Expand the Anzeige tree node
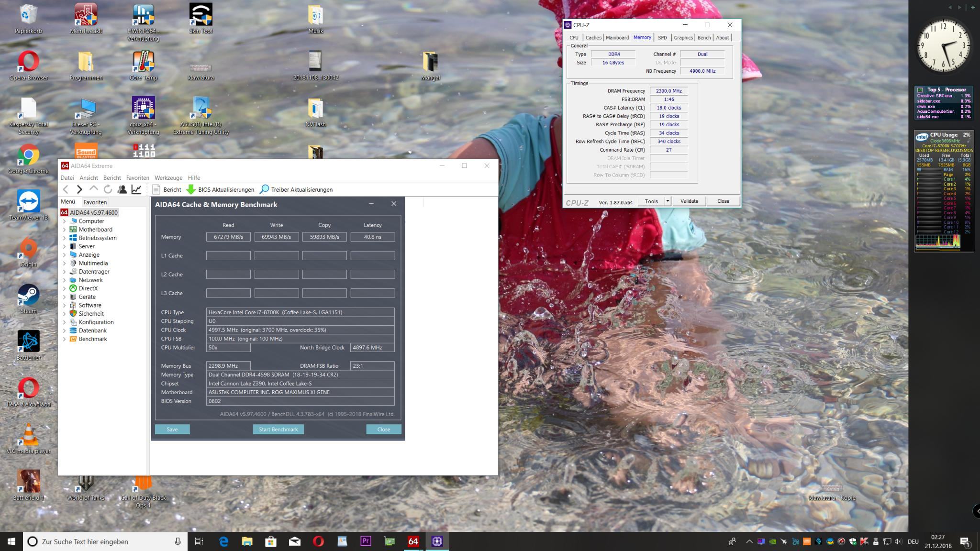 (x=65, y=255)
